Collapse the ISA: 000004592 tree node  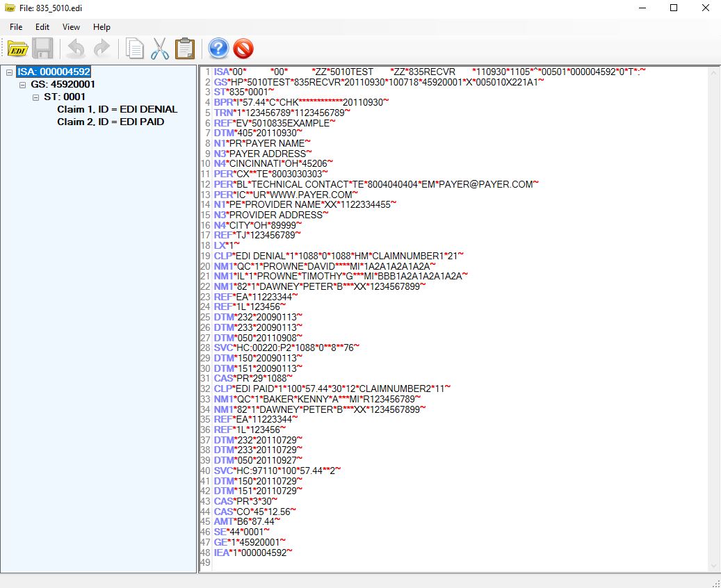click(9, 72)
